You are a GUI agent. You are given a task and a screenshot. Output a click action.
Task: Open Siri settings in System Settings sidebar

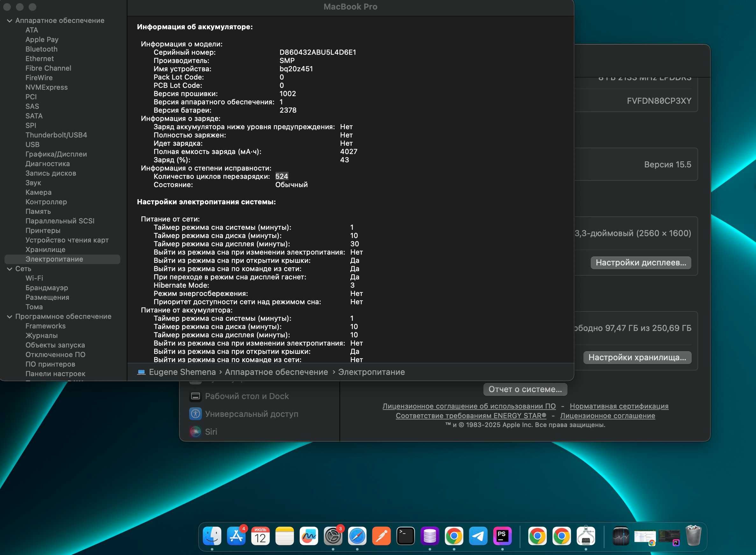pyautogui.click(x=211, y=432)
